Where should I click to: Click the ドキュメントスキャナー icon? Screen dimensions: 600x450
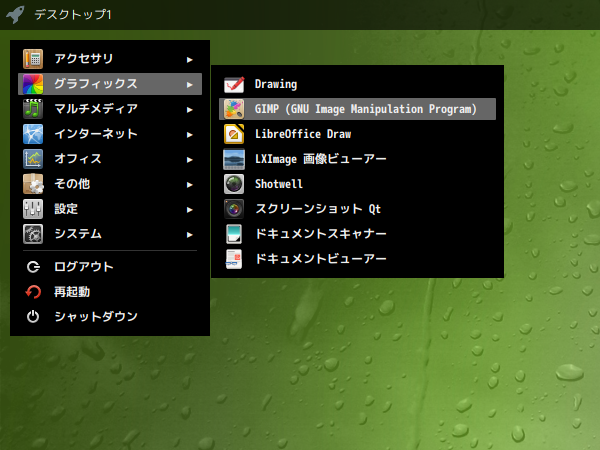234,234
